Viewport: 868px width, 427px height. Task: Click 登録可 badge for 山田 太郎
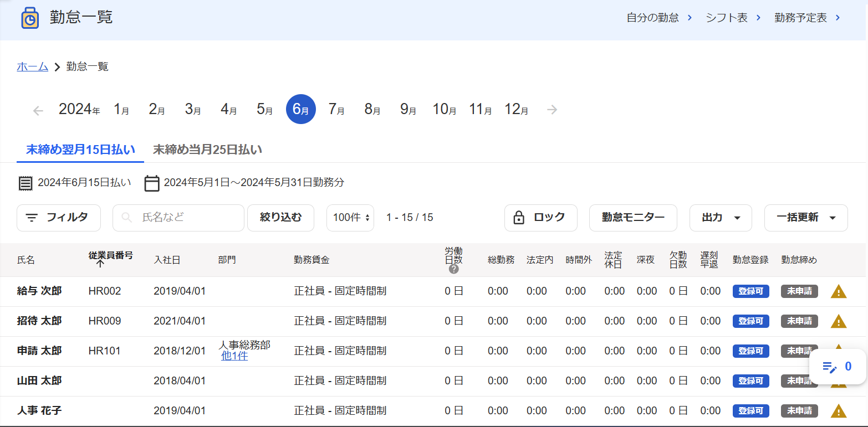pyautogui.click(x=751, y=381)
